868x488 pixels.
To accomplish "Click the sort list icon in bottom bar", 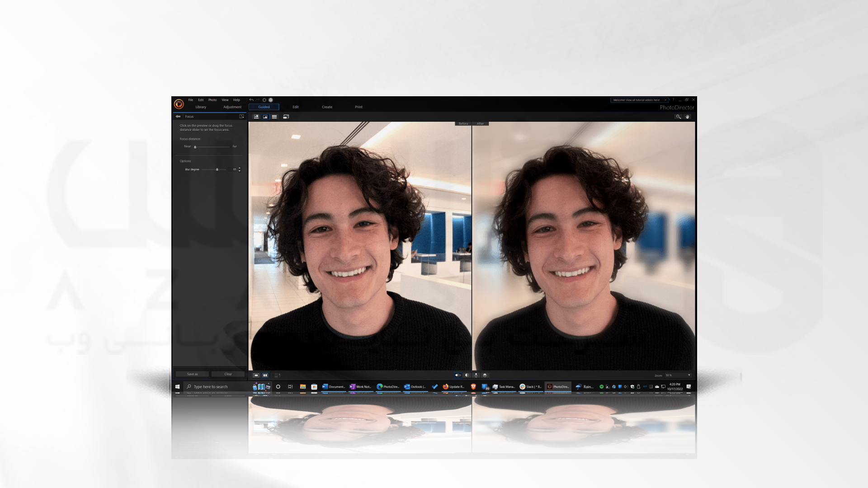I will 277,375.
